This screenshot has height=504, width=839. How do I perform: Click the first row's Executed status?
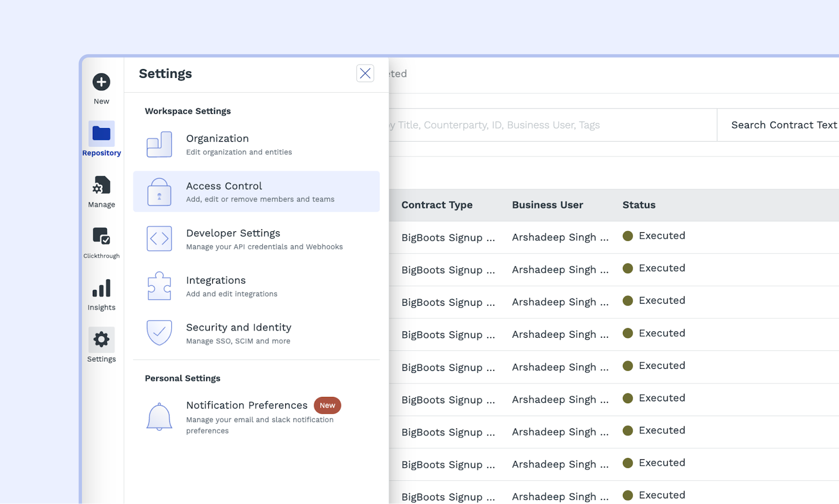(661, 236)
